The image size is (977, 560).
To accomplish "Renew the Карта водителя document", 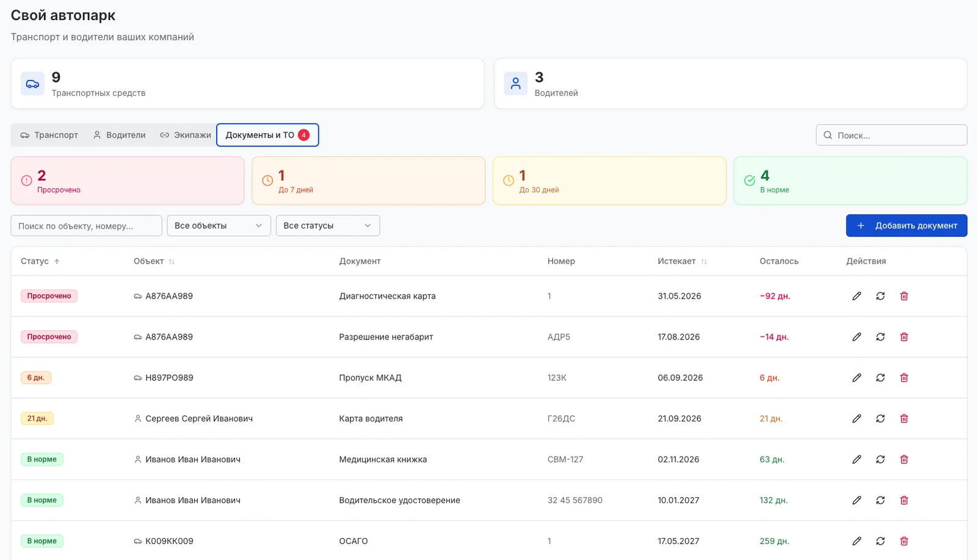I will [x=881, y=419].
